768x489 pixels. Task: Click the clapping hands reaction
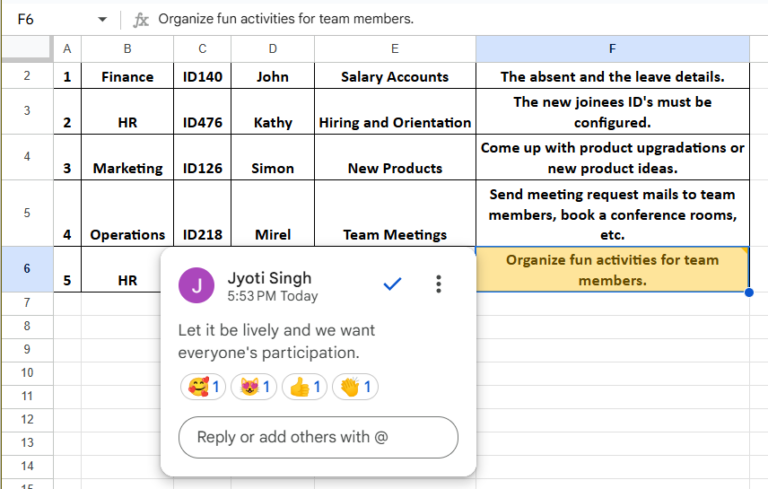(355, 387)
